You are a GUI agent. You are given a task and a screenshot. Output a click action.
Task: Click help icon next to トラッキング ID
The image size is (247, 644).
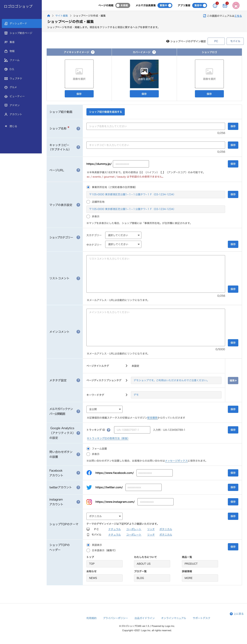point(109,430)
